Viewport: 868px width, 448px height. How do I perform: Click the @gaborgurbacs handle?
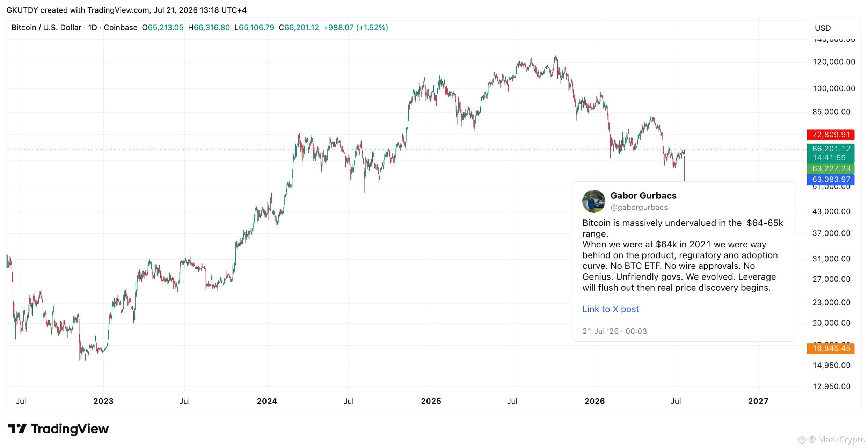(639, 207)
